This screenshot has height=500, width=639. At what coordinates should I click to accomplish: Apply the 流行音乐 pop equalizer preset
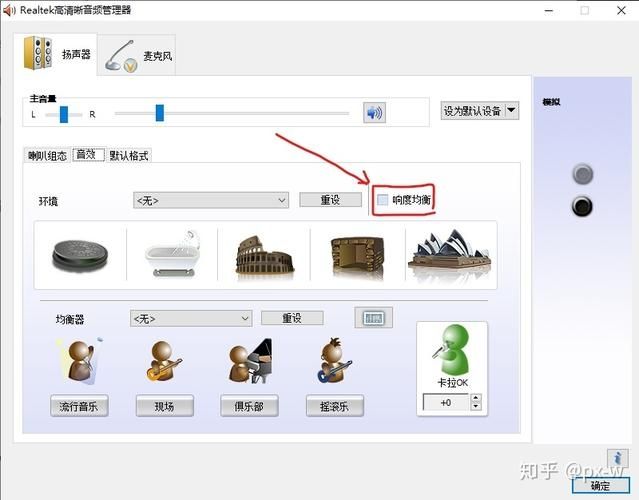coord(79,406)
